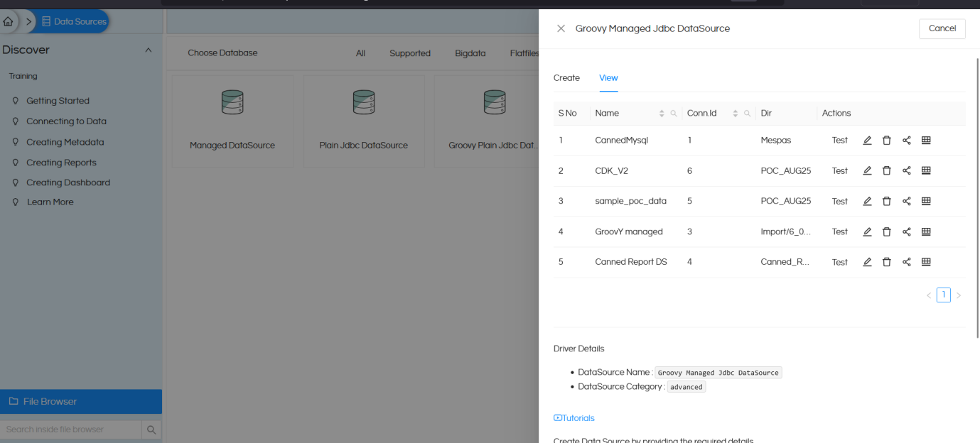Screen dimensions: 980x443
Task: Delete the Canned Report DS data source
Action: 886,262
